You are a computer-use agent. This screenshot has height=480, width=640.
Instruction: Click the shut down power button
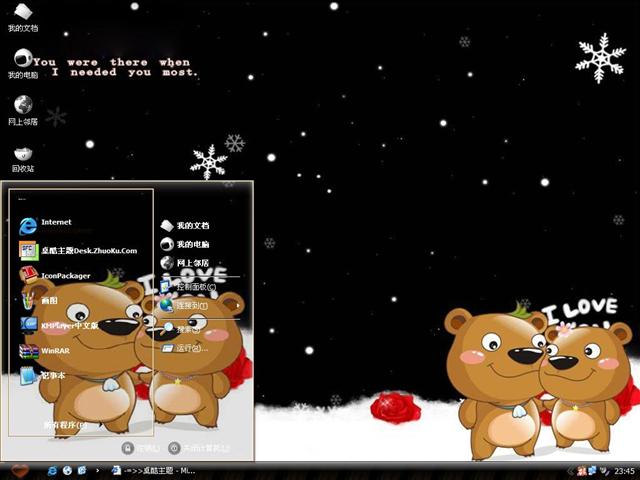pos(174,448)
